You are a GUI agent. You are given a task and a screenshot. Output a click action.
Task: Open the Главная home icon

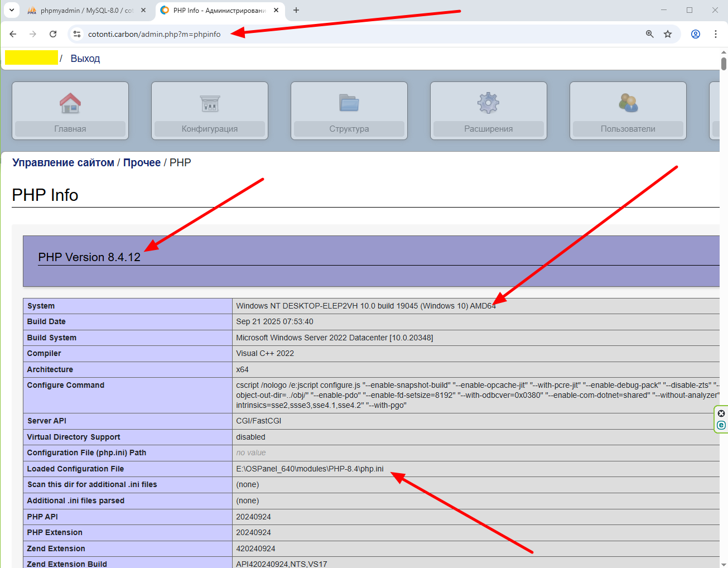(70, 103)
